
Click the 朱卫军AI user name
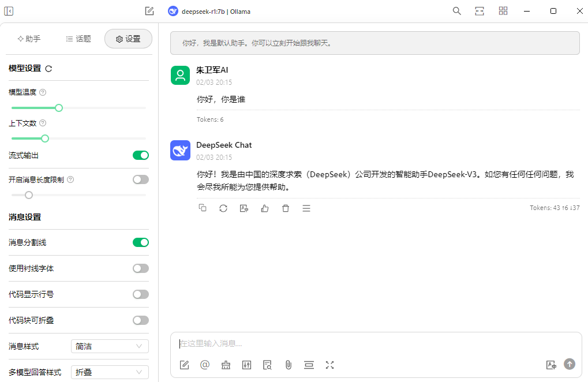[212, 70]
